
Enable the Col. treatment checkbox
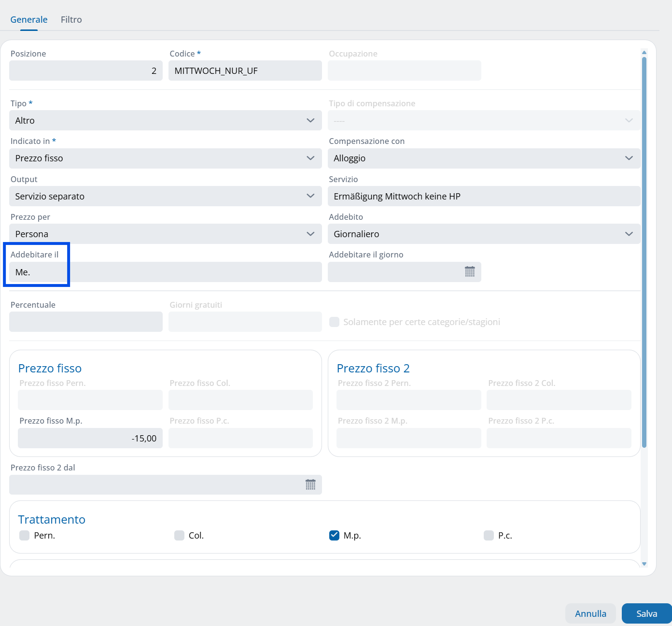coord(179,535)
